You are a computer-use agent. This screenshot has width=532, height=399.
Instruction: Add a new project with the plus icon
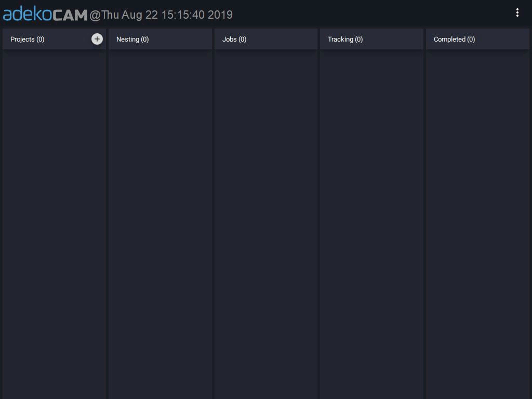pos(97,39)
